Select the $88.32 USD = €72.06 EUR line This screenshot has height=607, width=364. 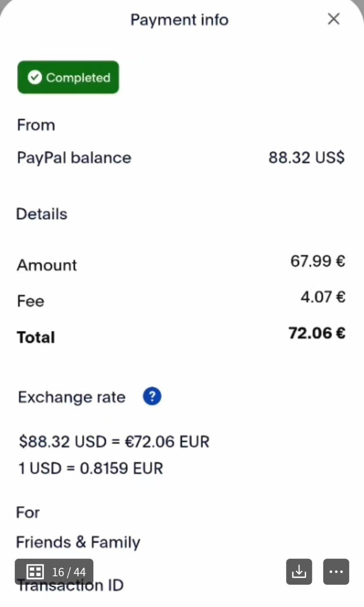point(114,441)
